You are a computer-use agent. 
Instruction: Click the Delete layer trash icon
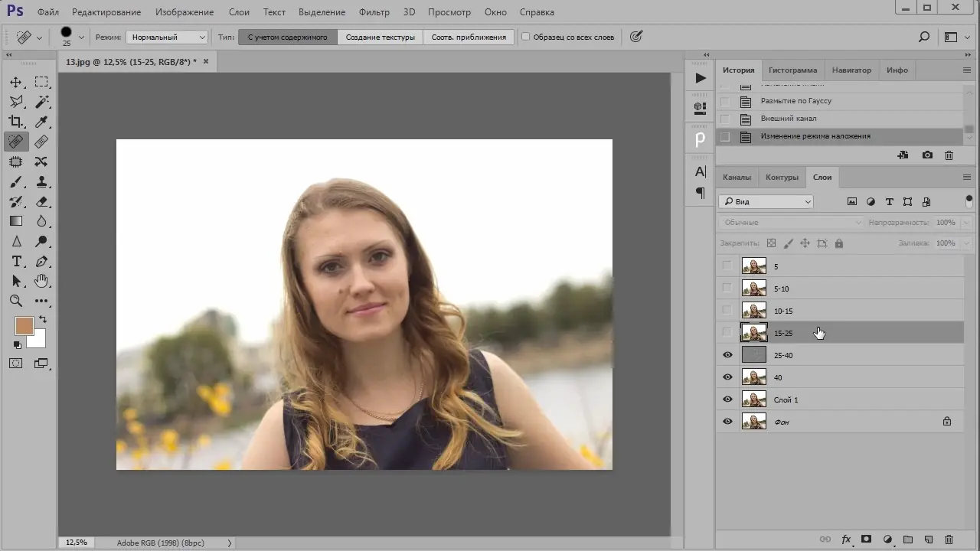[949, 540]
